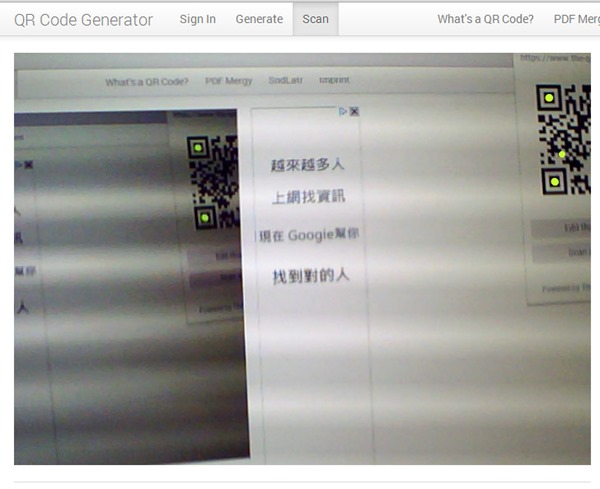Switch to the Generate tab
The image size is (600, 489).
259,19
